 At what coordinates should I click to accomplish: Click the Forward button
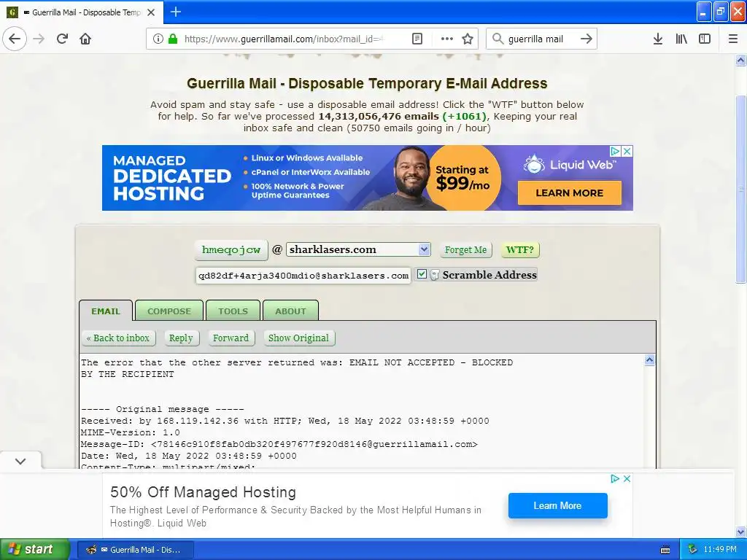coord(231,338)
